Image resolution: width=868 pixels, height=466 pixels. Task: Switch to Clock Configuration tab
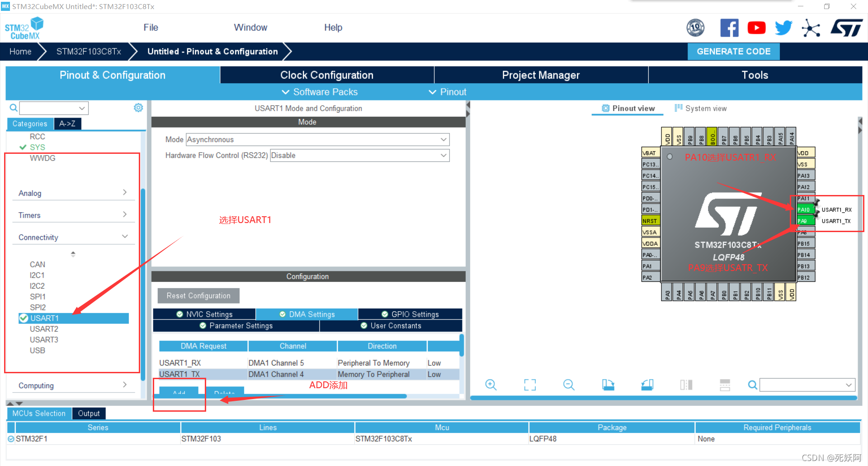pos(327,75)
